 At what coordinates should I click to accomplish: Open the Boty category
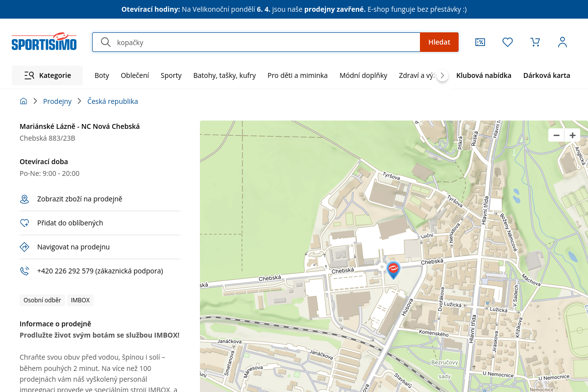coord(102,75)
